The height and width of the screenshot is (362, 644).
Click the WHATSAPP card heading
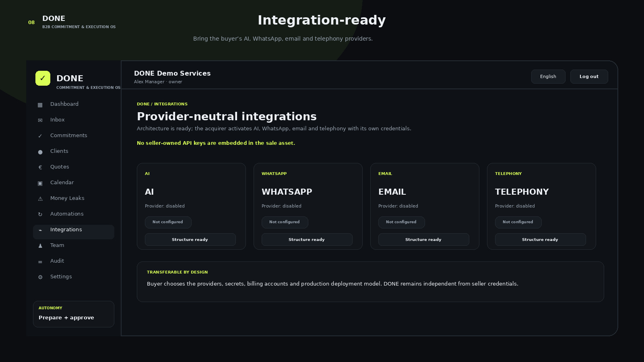[x=287, y=192]
